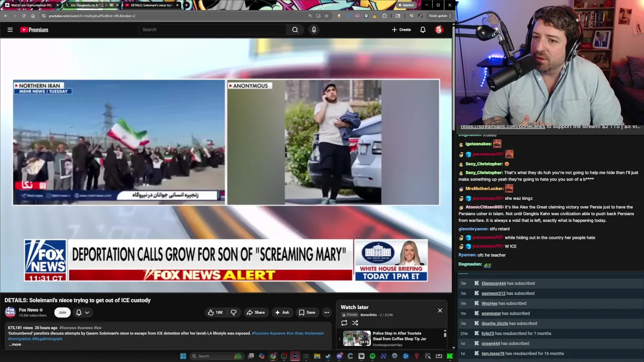Open more actions three-dot menu

(327, 313)
